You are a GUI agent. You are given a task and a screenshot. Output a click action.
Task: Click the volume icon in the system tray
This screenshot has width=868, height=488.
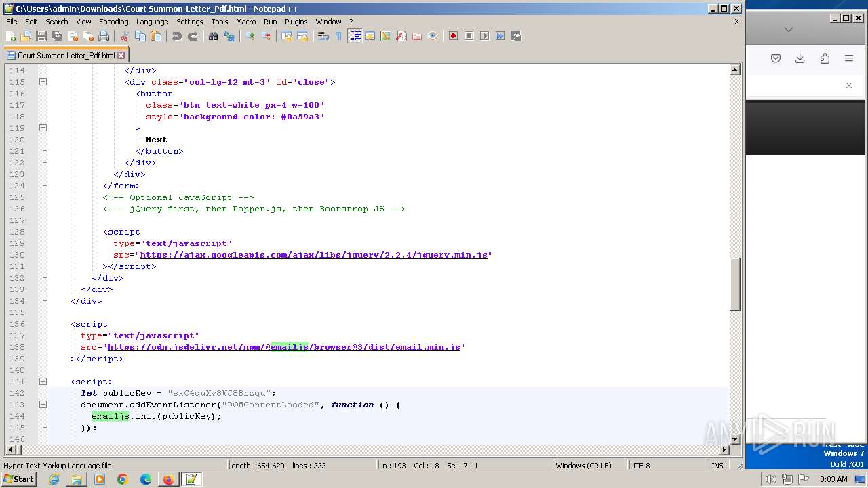click(771, 479)
